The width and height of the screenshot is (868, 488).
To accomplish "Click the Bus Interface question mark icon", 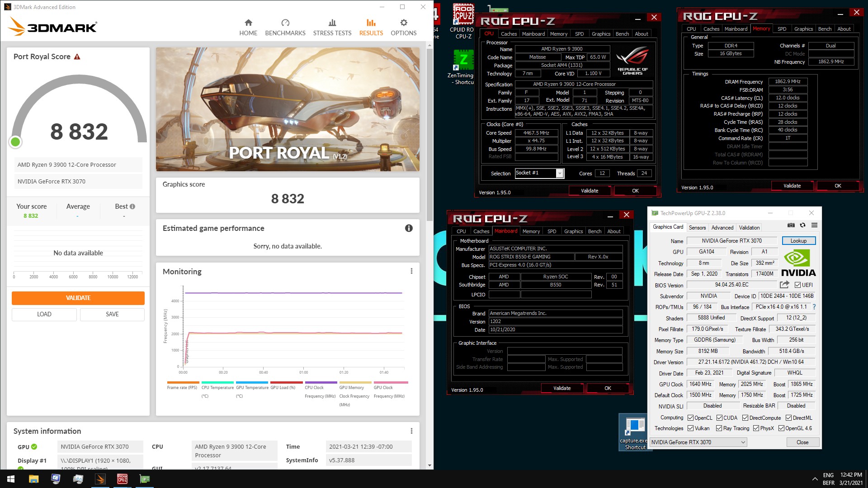I will click(814, 307).
